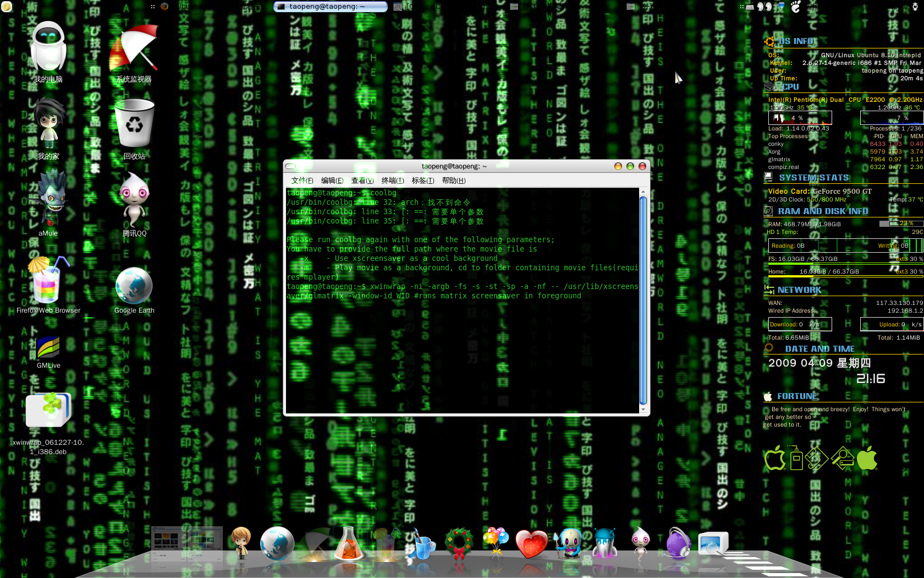
Task: Click the orange flask dock icon
Action: point(348,544)
